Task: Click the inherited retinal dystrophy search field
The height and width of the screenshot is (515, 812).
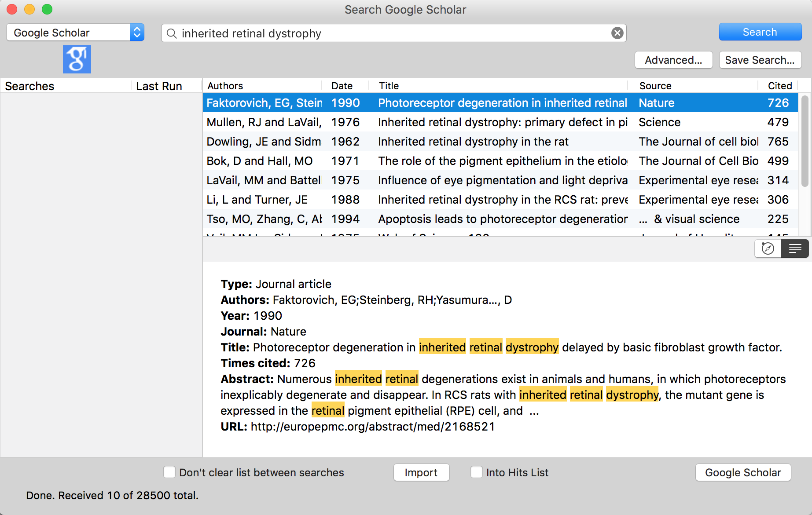Action: (x=393, y=33)
